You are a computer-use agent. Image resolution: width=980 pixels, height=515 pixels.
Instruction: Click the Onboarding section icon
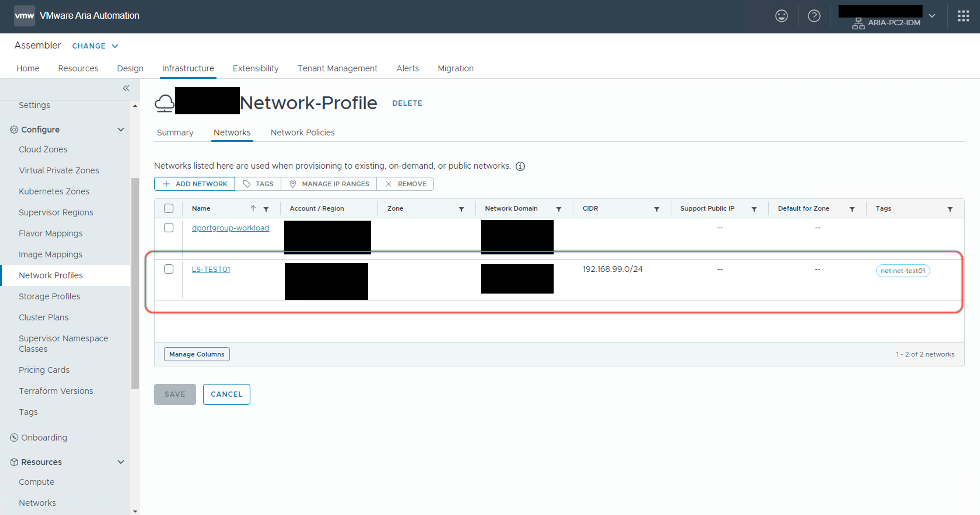(x=13, y=437)
